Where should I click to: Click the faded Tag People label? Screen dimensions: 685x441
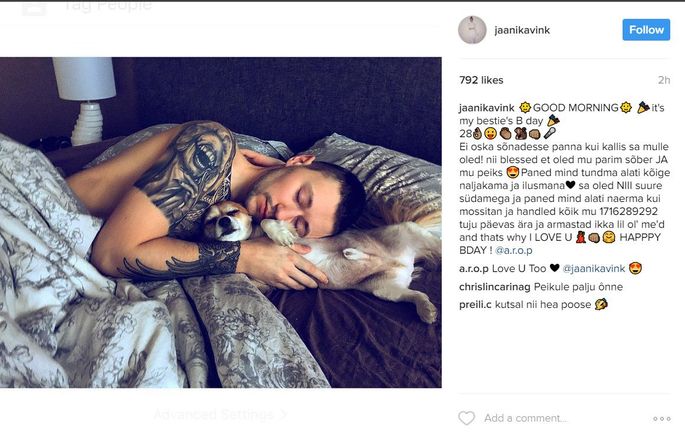107,6
